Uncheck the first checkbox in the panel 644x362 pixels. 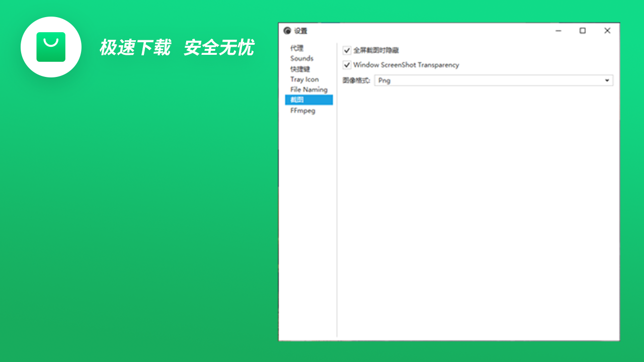point(347,50)
